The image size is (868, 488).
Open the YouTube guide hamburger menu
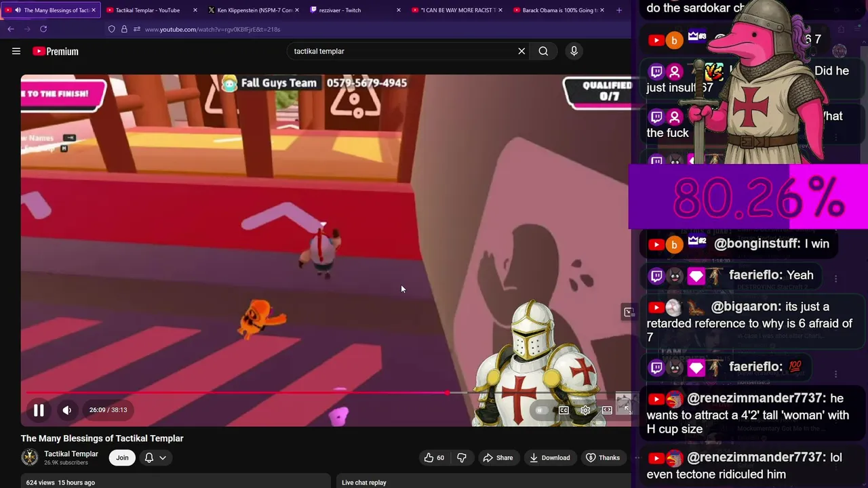click(16, 51)
